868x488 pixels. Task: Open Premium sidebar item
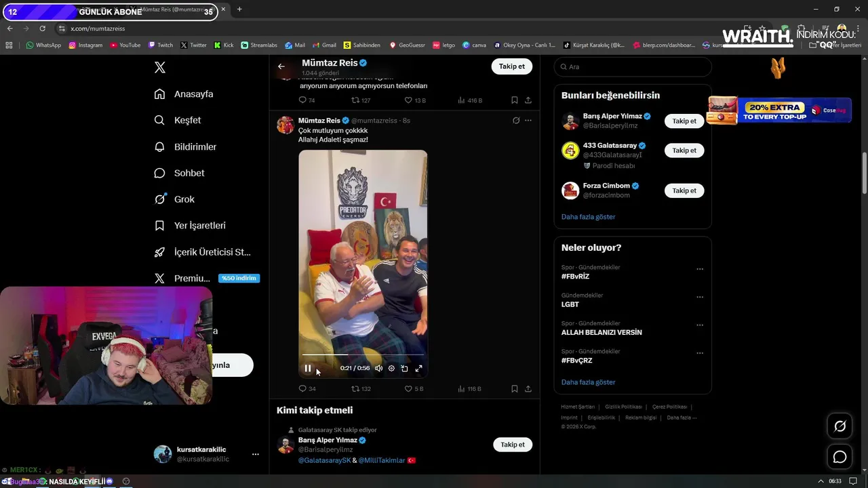point(206,279)
